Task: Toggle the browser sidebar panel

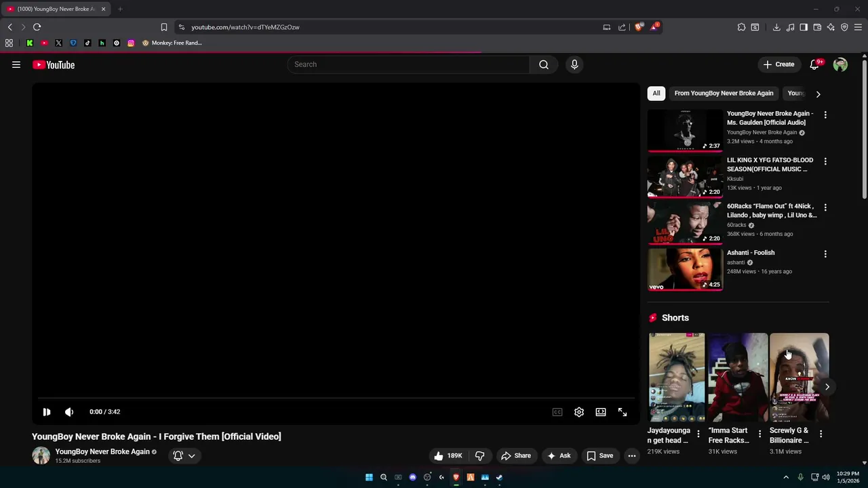Action: click(804, 27)
